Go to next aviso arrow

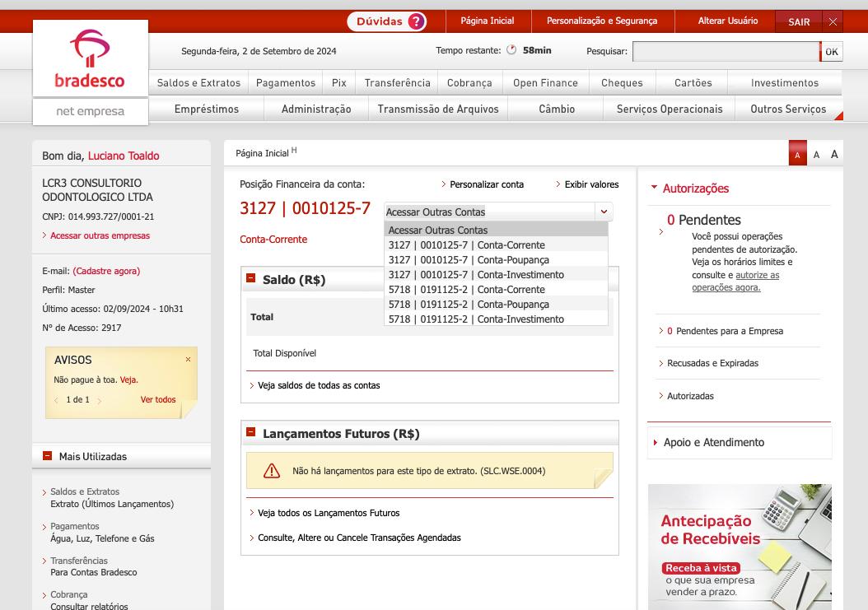click(100, 401)
